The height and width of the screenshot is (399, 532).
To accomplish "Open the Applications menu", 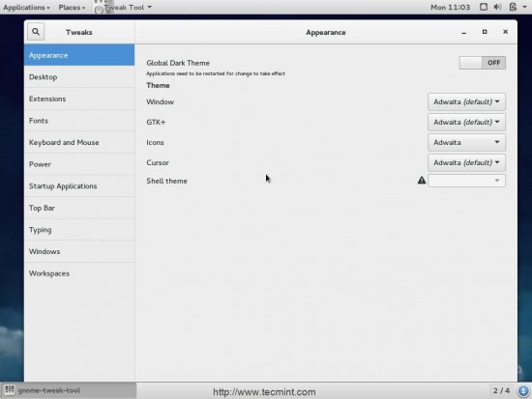I will 26,7.
